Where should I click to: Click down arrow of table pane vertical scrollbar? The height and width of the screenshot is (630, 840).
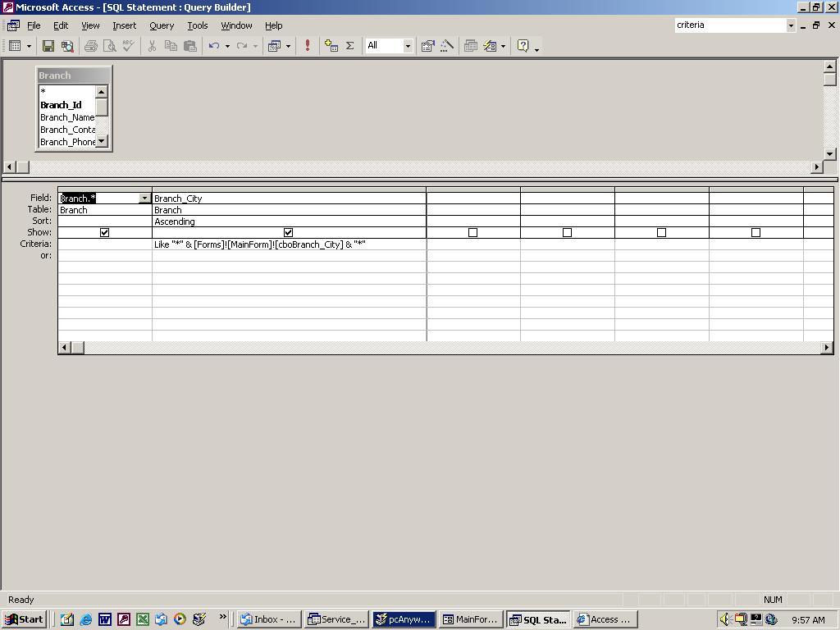tap(829, 153)
